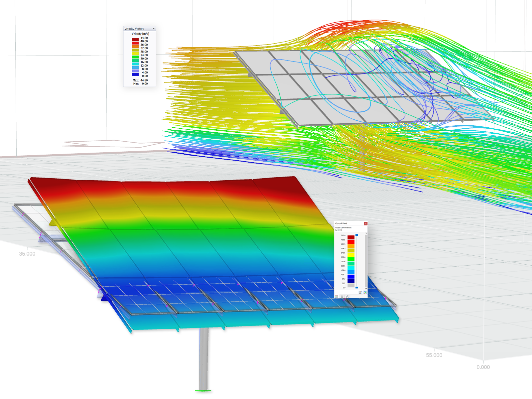Viewport: 532px width, 399px height.
Task: Open the scaling factors tab in Control Panel
Action: (342, 297)
